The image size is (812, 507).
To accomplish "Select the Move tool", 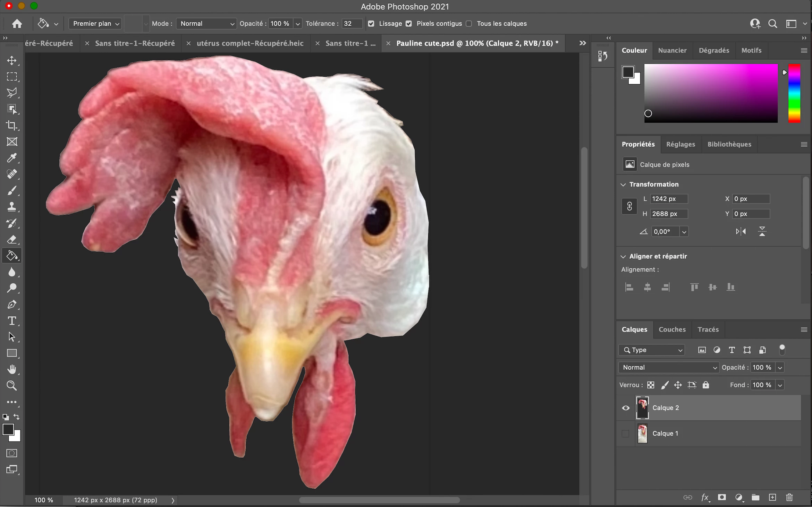I will [12, 61].
